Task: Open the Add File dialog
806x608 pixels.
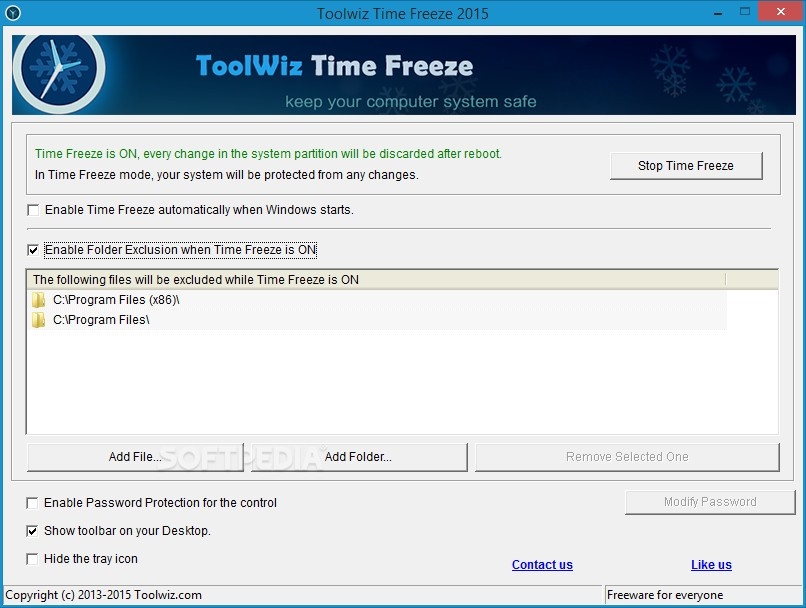Action: [x=135, y=457]
